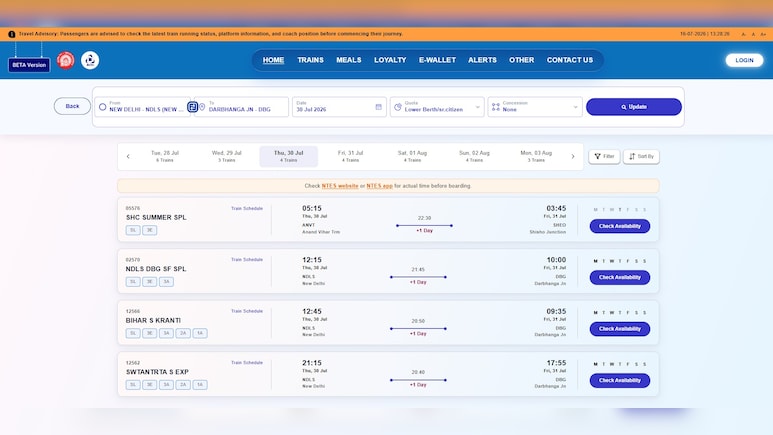Click the Back button
This screenshot has height=435, width=773.
pos(72,106)
